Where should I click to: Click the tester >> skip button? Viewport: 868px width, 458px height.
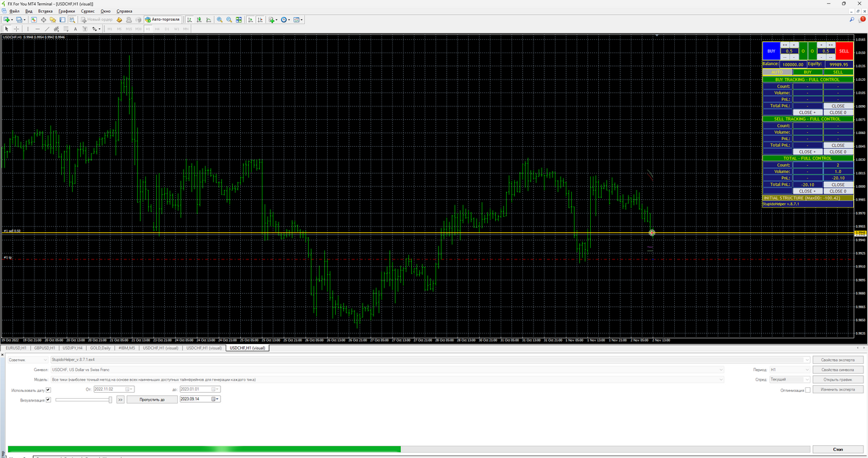pyautogui.click(x=120, y=399)
